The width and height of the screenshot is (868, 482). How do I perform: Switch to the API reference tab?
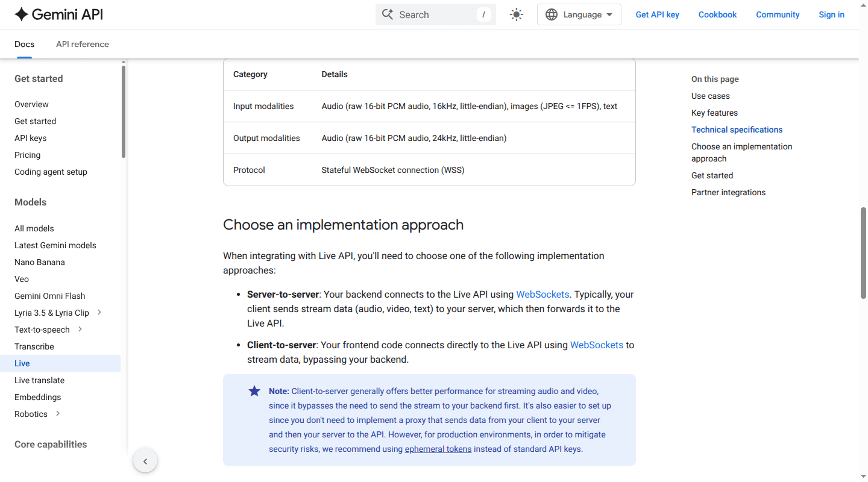83,44
